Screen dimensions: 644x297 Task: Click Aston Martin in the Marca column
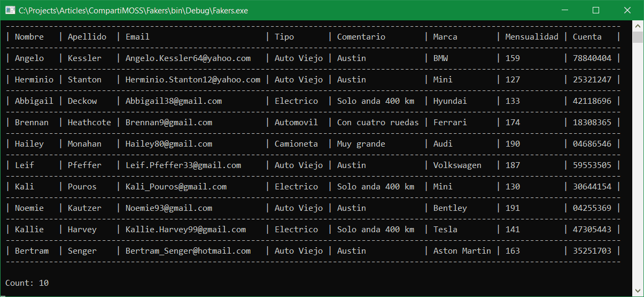point(462,251)
